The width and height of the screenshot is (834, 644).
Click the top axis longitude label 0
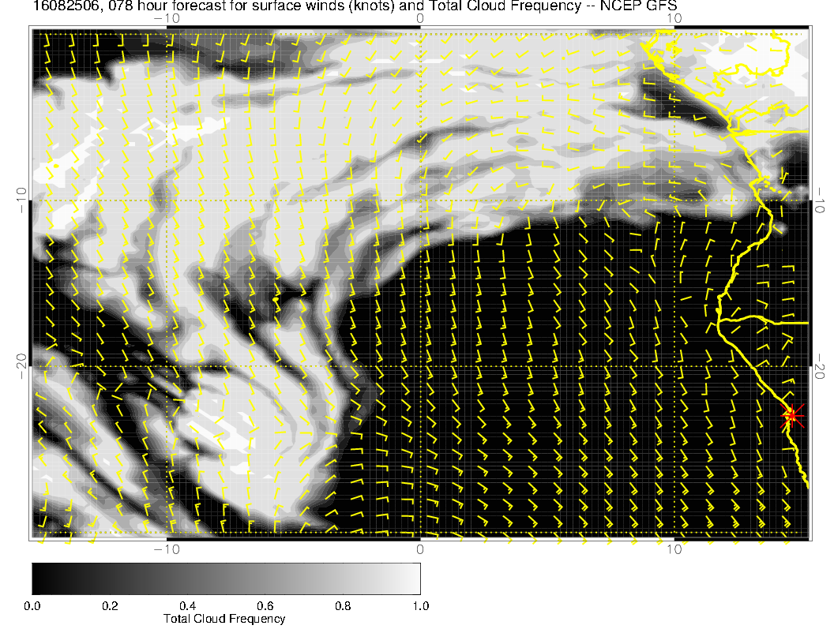[420, 18]
